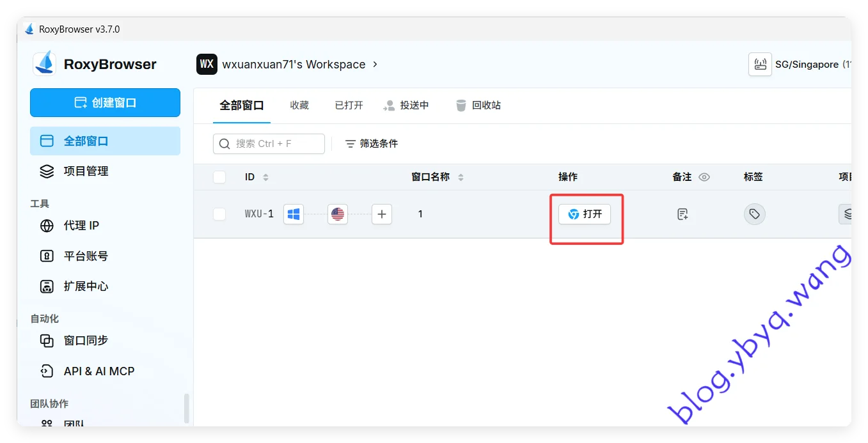
Task: Check the checkbox for window WXU-1
Action: pyautogui.click(x=219, y=214)
